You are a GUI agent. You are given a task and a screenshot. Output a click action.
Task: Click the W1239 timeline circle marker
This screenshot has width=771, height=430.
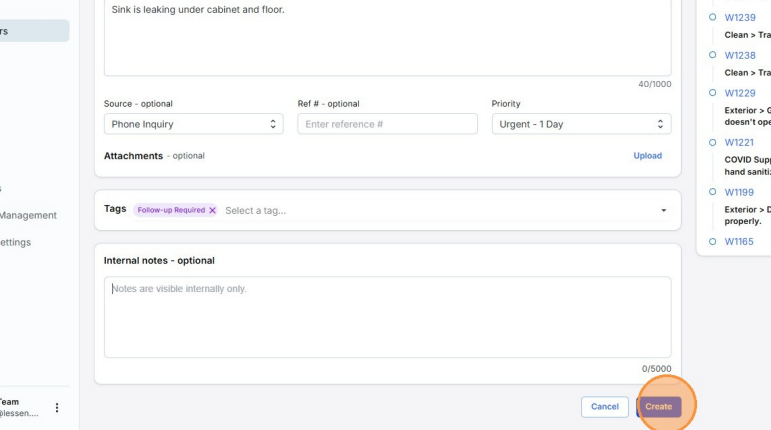[713, 17]
